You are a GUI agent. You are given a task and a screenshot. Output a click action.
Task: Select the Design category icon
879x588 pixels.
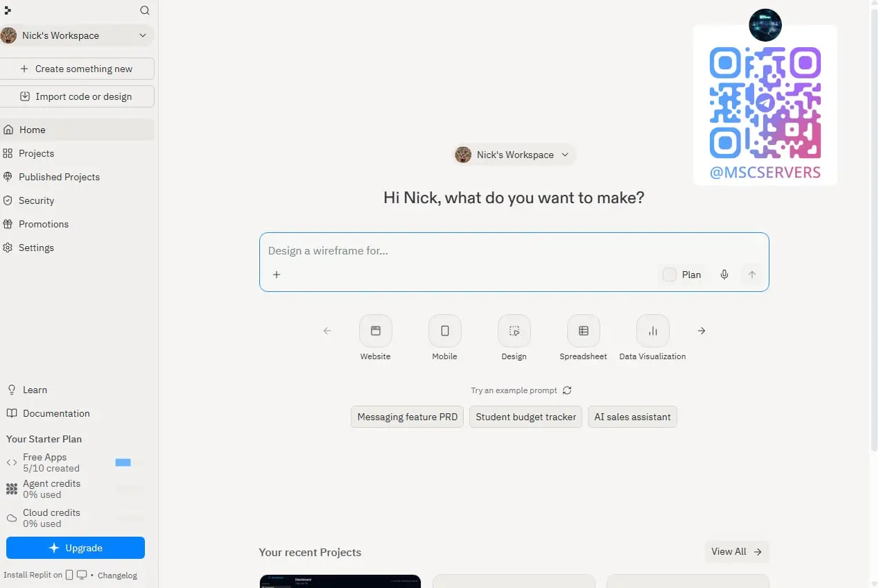point(514,331)
